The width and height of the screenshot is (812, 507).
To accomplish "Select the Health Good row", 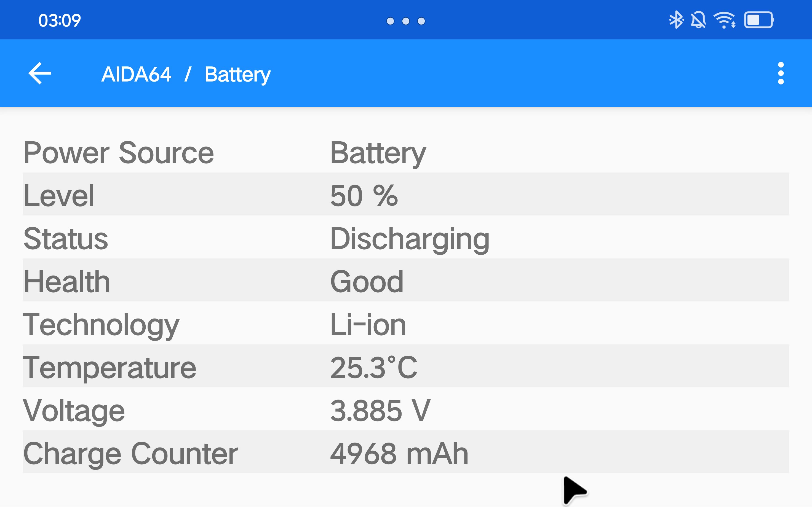I will pyautogui.click(x=406, y=280).
